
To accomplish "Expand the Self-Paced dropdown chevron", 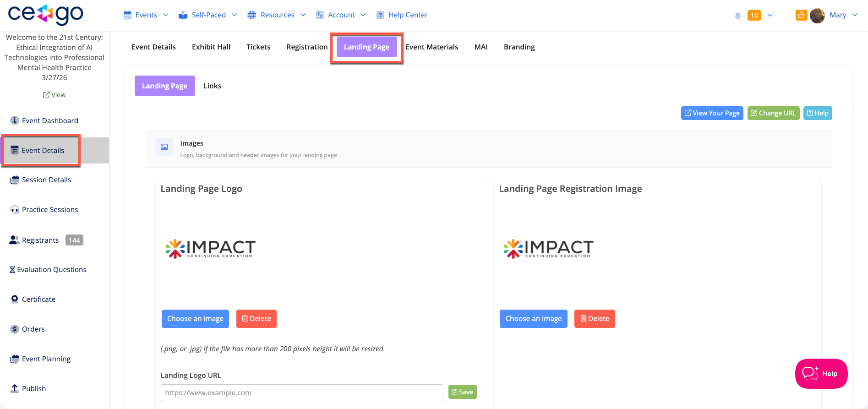I will [235, 15].
